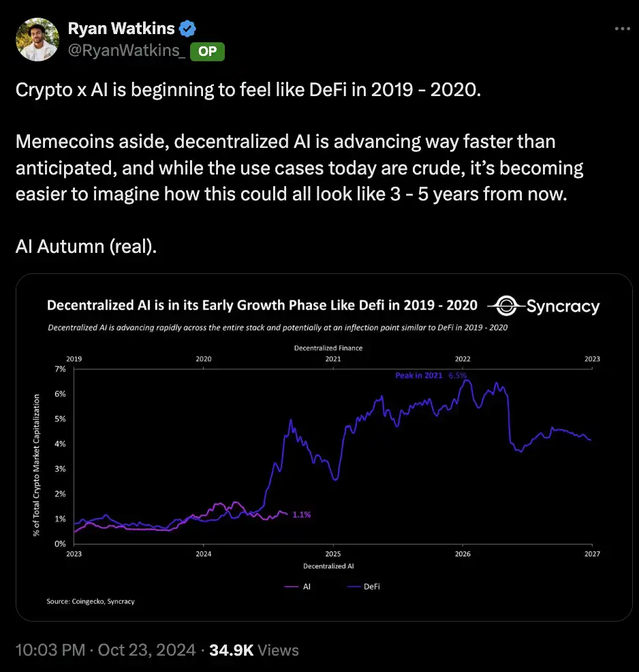Click the 1.1% AI value label
Image resolution: width=639 pixels, height=672 pixels.
[301, 515]
